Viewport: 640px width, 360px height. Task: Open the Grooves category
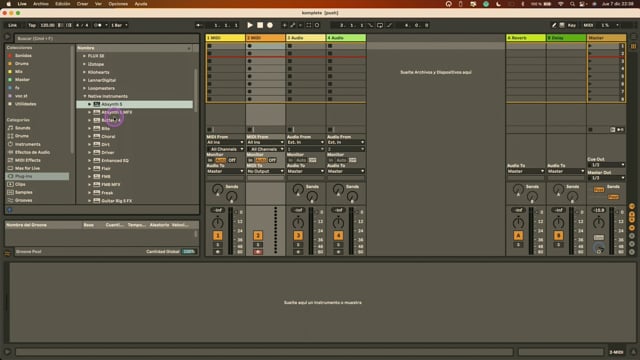click(x=23, y=200)
